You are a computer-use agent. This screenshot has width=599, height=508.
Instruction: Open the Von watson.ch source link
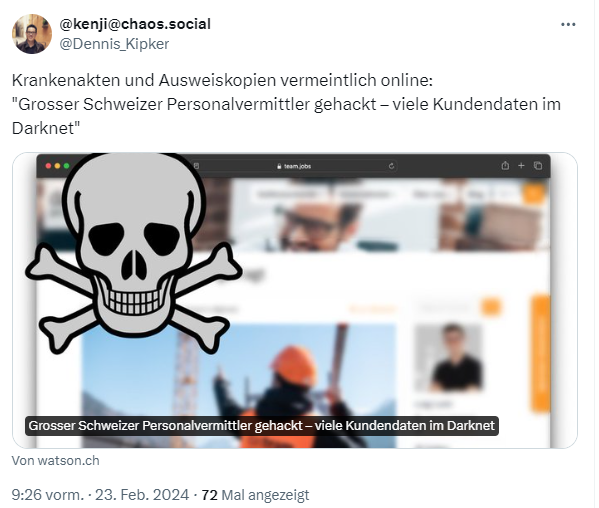click(55, 461)
